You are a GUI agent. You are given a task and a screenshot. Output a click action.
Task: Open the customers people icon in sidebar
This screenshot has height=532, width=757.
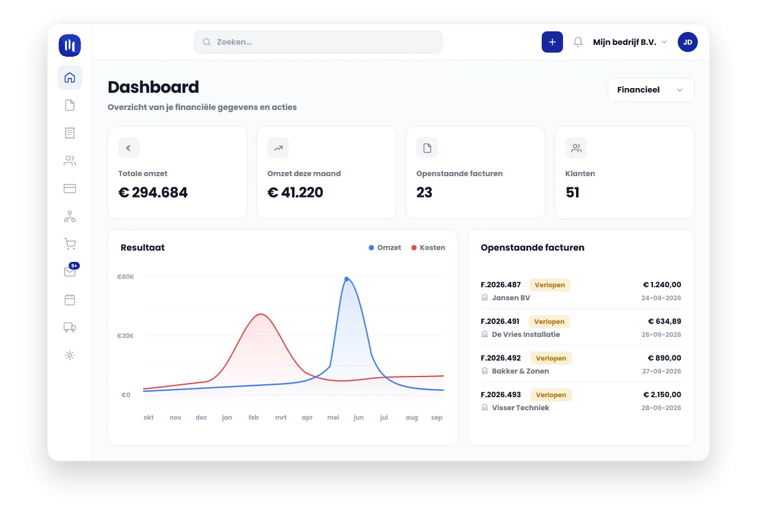point(70,161)
